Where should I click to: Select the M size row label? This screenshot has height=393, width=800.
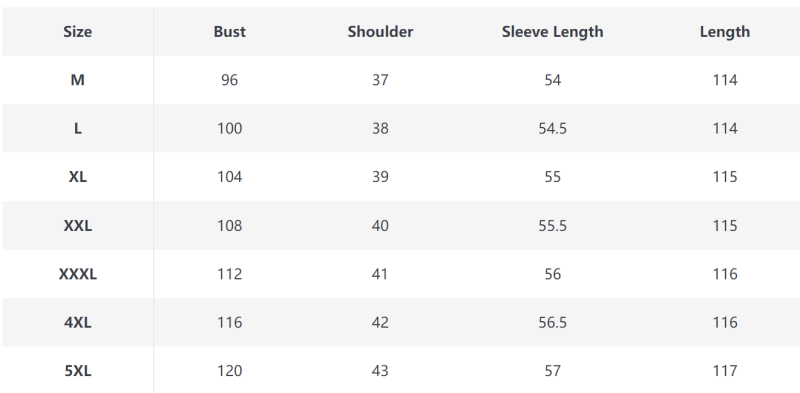click(x=78, y=80)
